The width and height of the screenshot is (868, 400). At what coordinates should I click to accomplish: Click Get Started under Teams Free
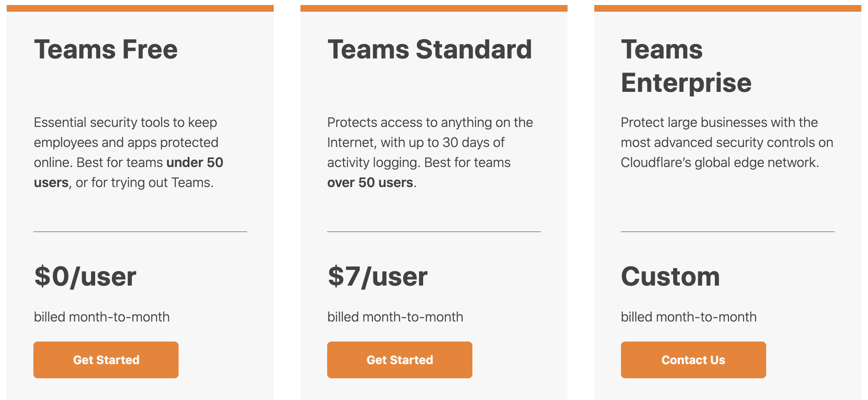(105, 359)
